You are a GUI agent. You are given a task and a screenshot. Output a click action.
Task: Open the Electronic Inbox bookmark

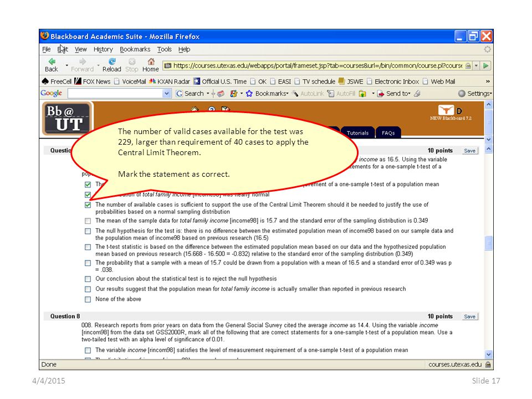[x=393, y=81]
